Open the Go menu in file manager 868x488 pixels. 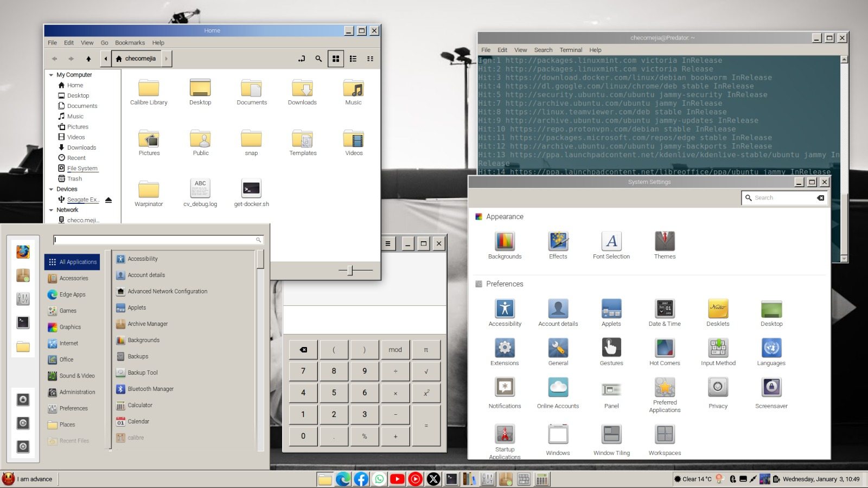coord(104,43)
